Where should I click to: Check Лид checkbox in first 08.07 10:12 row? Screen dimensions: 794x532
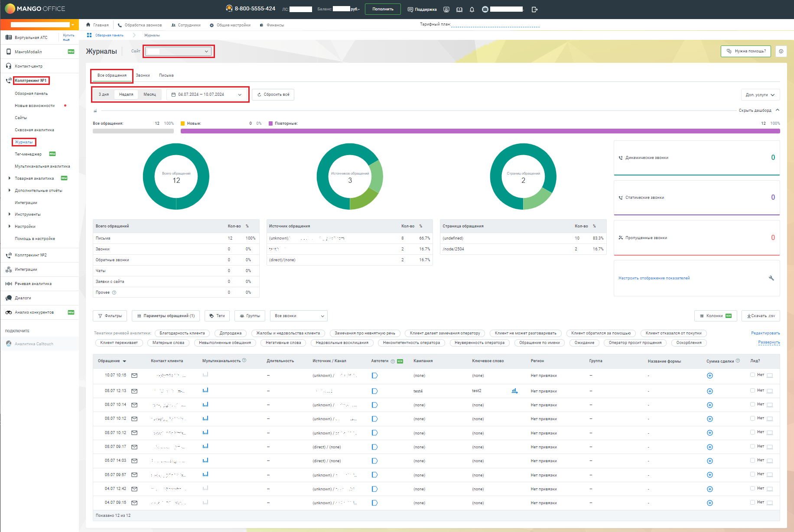click(753, 418)
